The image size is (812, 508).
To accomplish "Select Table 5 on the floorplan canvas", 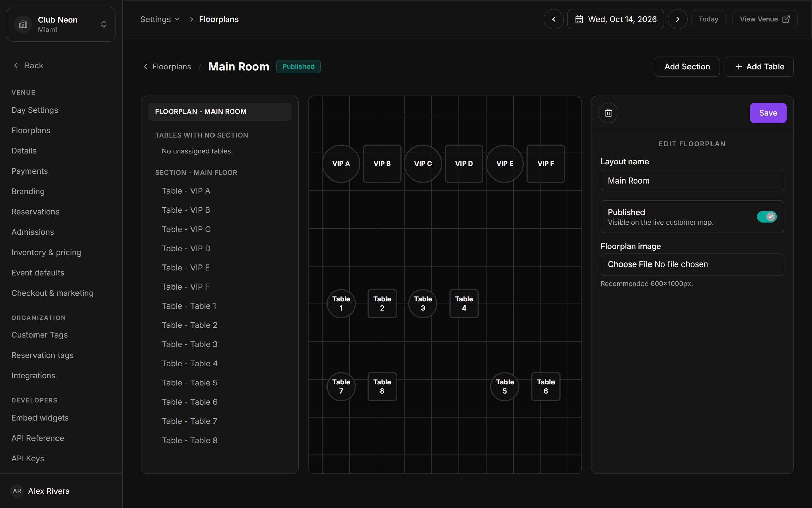I will 505,386.
